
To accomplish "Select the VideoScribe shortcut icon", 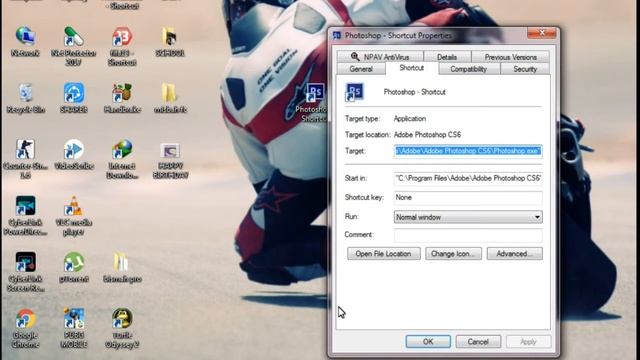I will click(73, 149).
